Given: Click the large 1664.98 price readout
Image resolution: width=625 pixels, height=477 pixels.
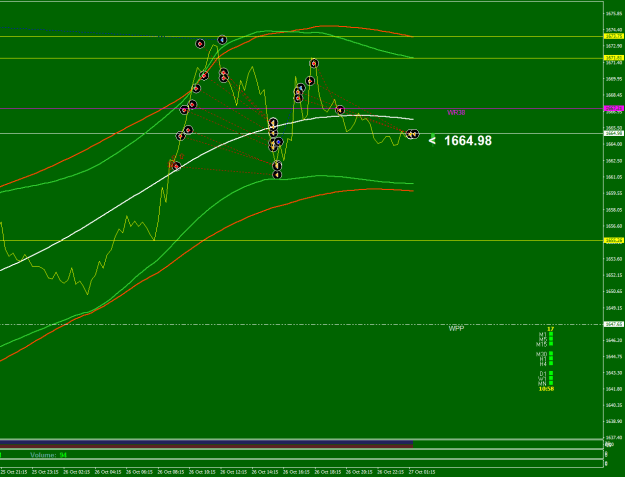Looking at the screenshot, I should 468,141.
